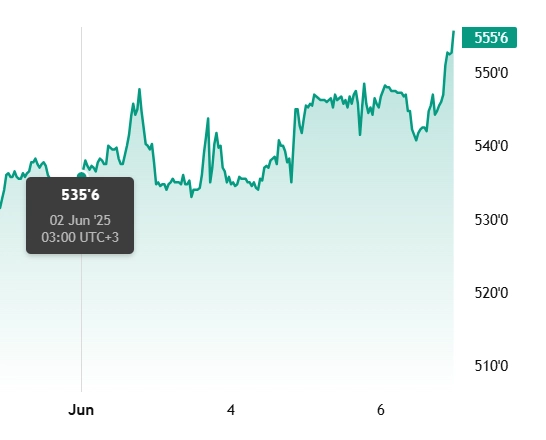
Task: Click the 520'0 price axis label
Action: coord(491,293)
